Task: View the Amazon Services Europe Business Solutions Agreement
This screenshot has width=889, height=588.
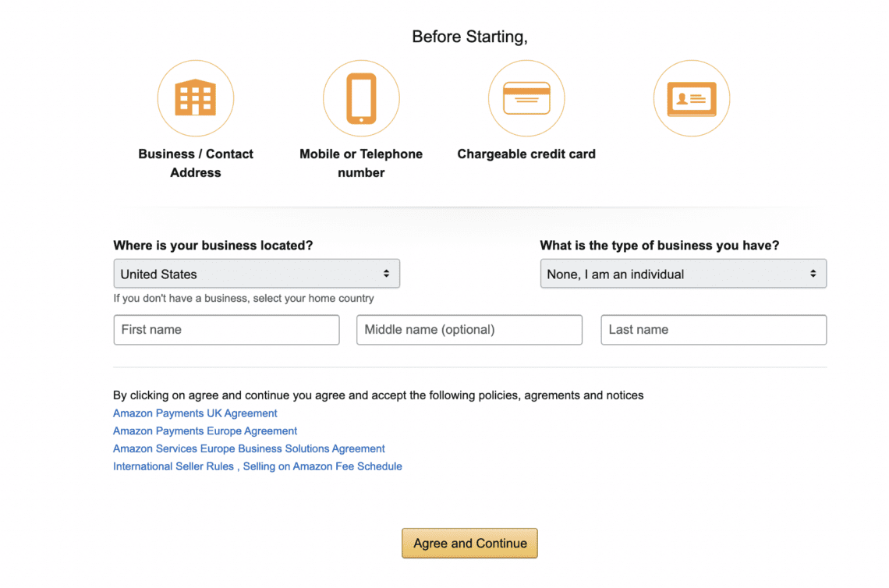Action: click(248, 448)
